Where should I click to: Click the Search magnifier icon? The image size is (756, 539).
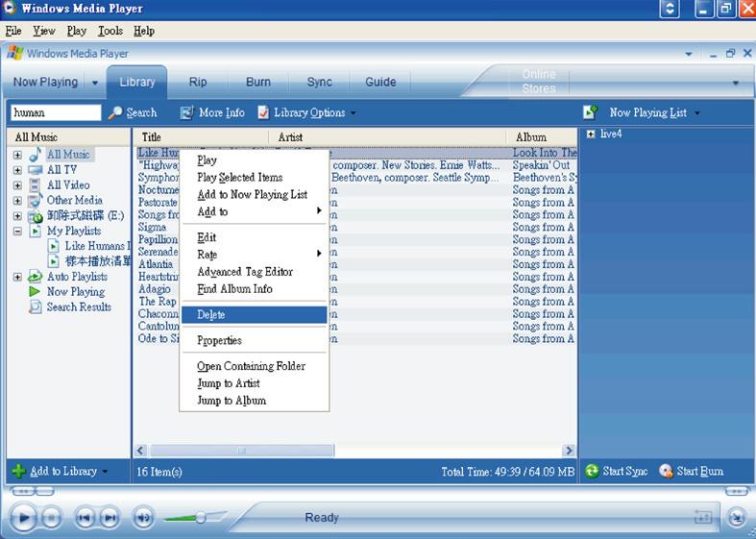click(x=114, y=112)
